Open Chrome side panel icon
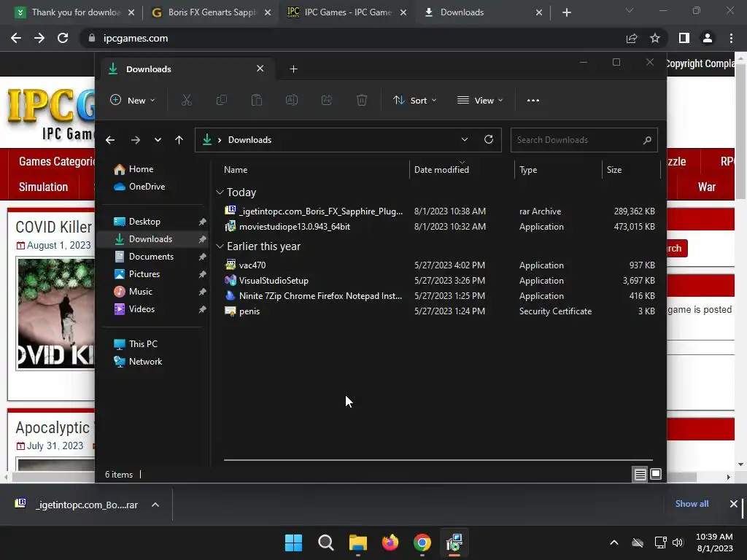 pyautogui.click(x=684, y=38)
